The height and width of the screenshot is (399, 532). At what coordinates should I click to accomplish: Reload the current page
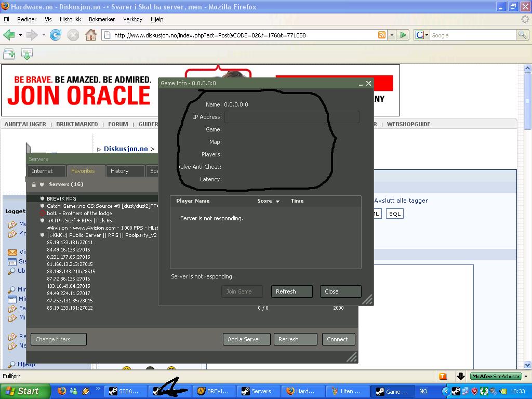coord(56,35)
